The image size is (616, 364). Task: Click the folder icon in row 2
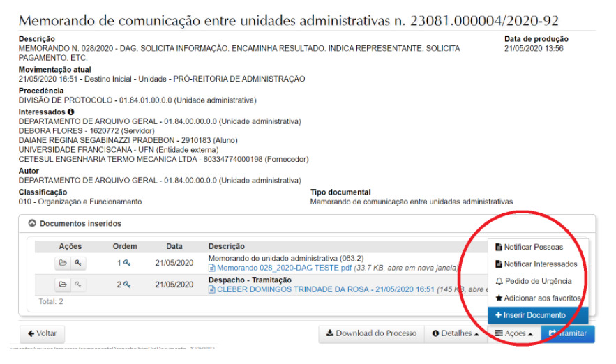coord(63,285)
